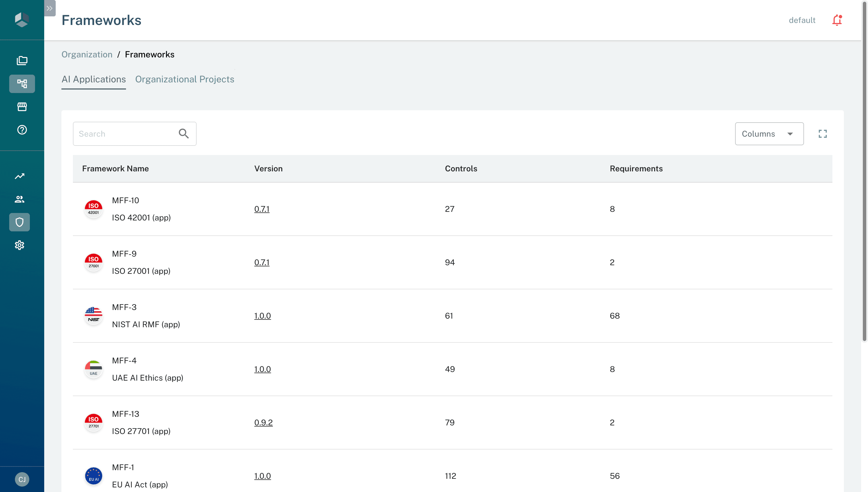Open the Marketplace store icon
The width and height of the screenshot is (868, 492).
(x=22, y=107)
